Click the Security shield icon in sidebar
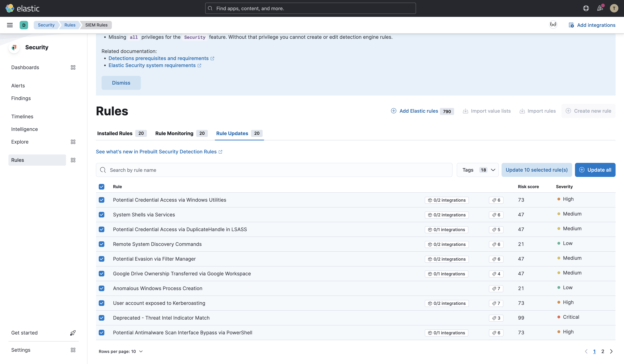This screenshot has height=364, width=624. tap(14, 48)
